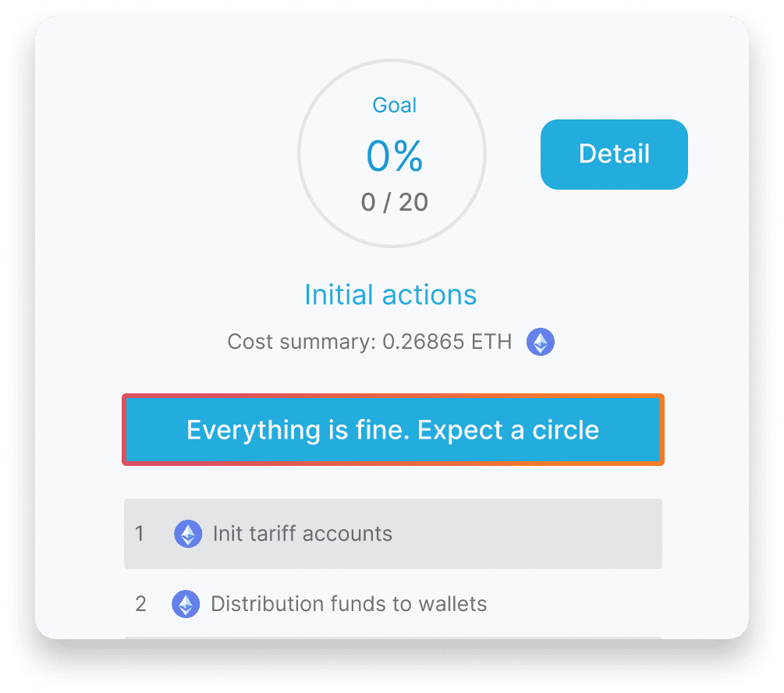Select the 'Distribution funds to wallets' step label
The width and height of the screenshot is (784, 693).
click(349, 604)
